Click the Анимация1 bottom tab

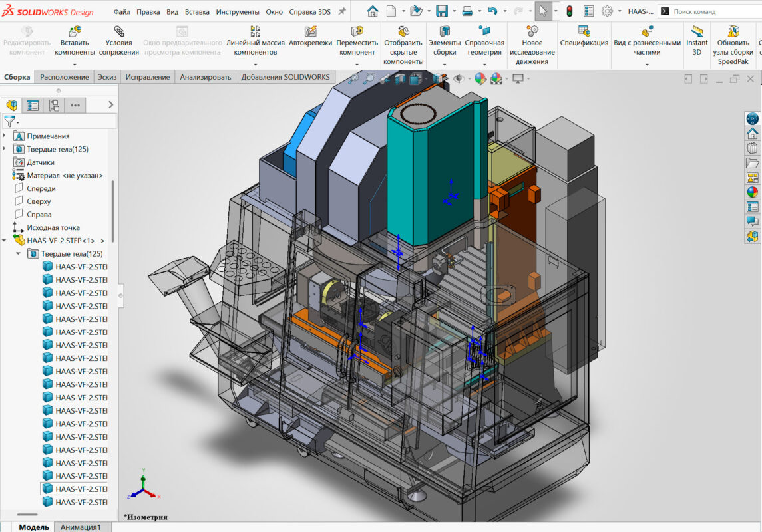pyautogui.click(x=81, y=527)
